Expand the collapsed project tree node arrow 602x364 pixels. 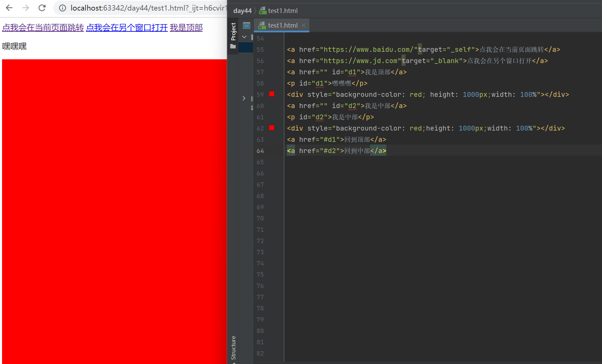pyautogui.click(x=244, y=98)
